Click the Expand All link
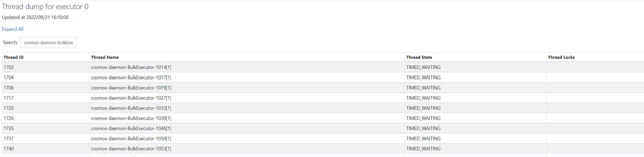Screen dimensions: 644x157 pyautogui.click(x=12, y=29)
